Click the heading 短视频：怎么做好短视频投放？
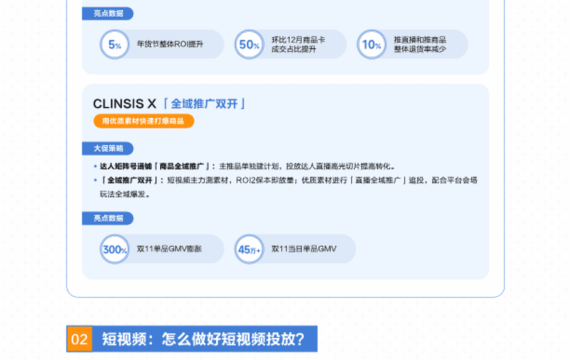This screenshot has width=570, height=360. 203,339
